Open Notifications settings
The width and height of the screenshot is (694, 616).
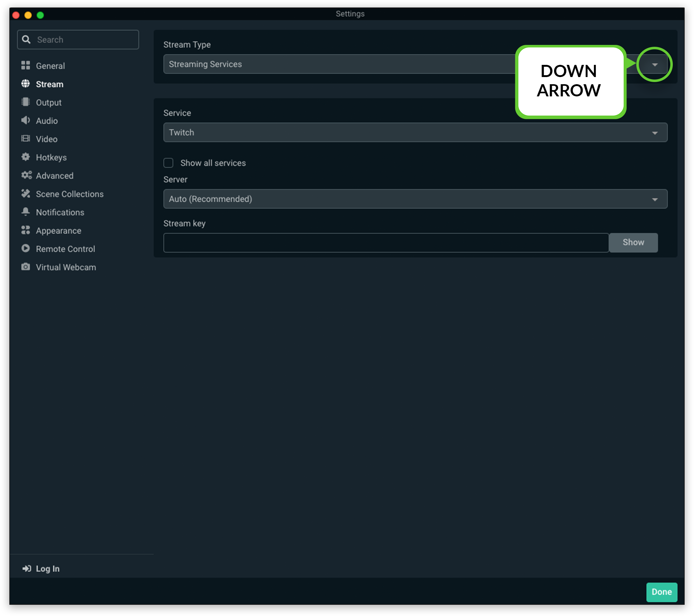tap(60, 213)
